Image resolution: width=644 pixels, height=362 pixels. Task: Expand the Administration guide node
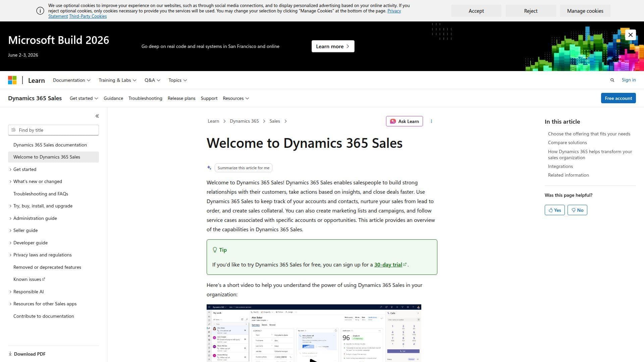10,218
